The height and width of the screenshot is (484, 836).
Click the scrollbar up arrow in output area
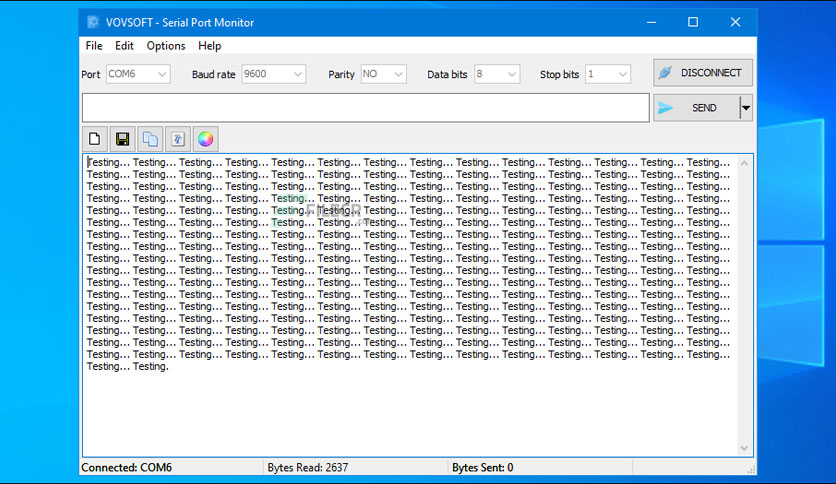(744, 163)
